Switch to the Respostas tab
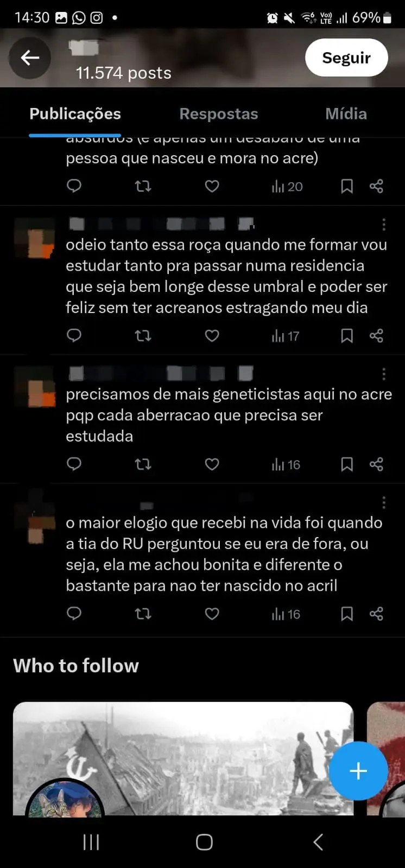This screenshot has width=405, height=868. (x=219, y=114)
